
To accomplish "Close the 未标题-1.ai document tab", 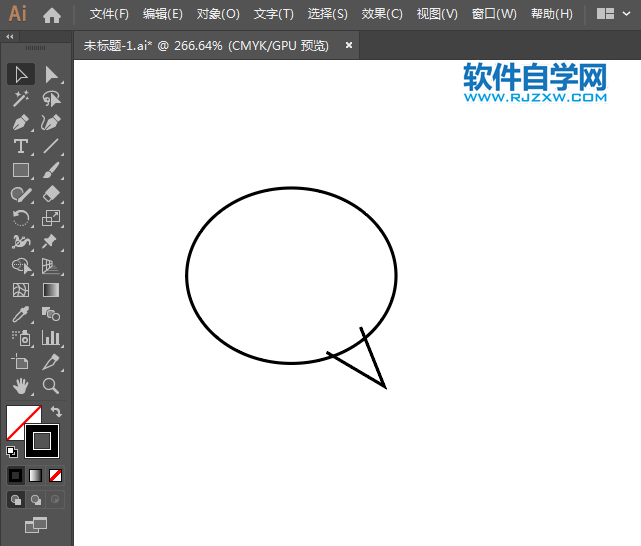I will click(349, 45).
